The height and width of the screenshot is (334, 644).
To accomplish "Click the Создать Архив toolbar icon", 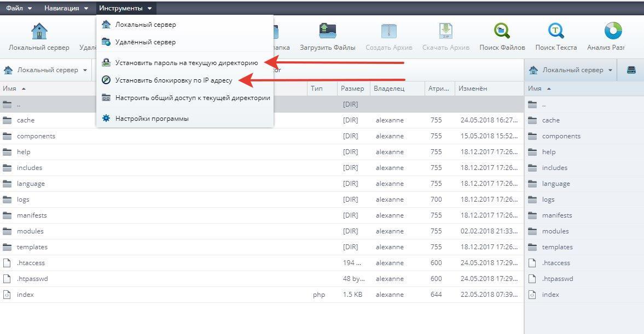I will (388, 31).
